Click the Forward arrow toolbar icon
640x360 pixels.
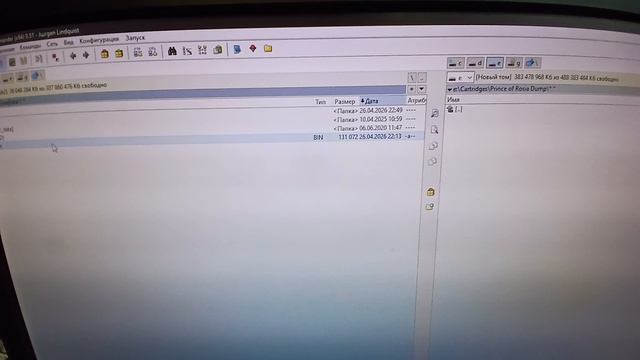click(x=86, y=55)
